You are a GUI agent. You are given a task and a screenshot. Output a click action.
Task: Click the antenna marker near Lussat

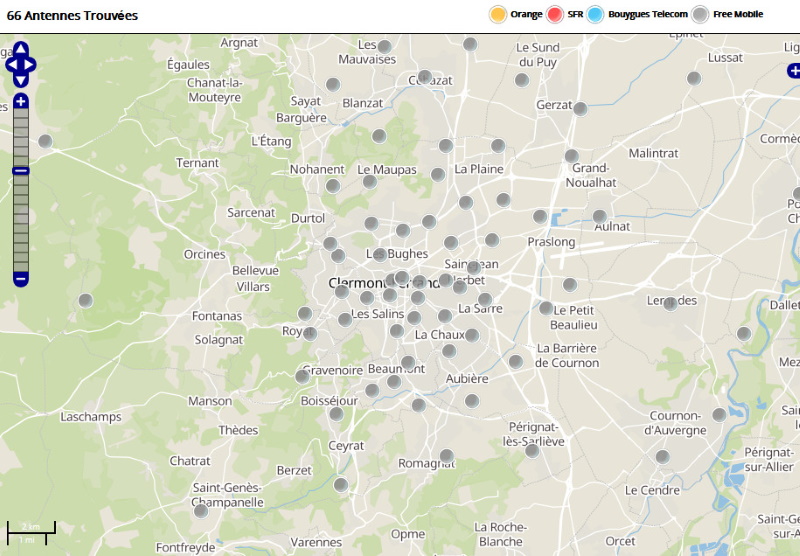[x=694, y=78]
